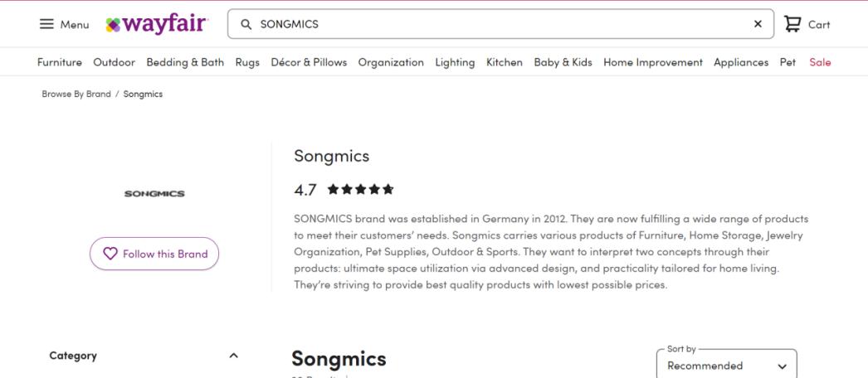The image size is (868, 378).
Task: Open the hamburger Menu icon
Action: click(47, 25)
